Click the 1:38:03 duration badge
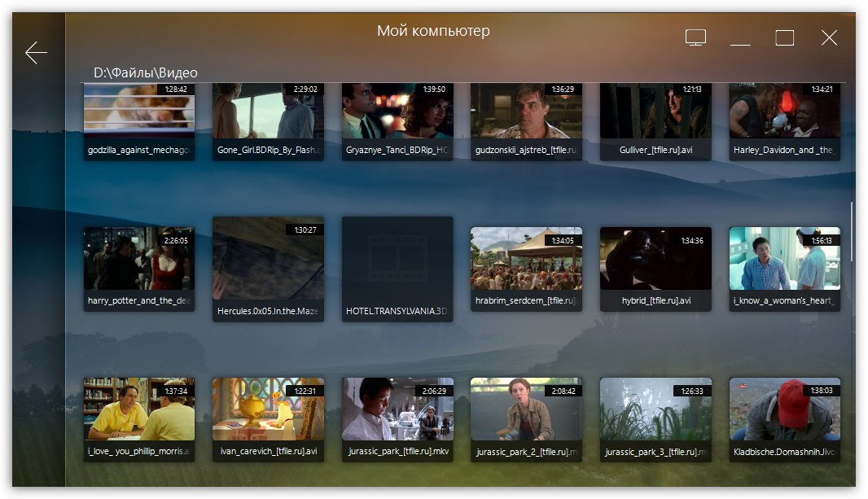The height and width of the screenshot is (499, 868). 822,391
